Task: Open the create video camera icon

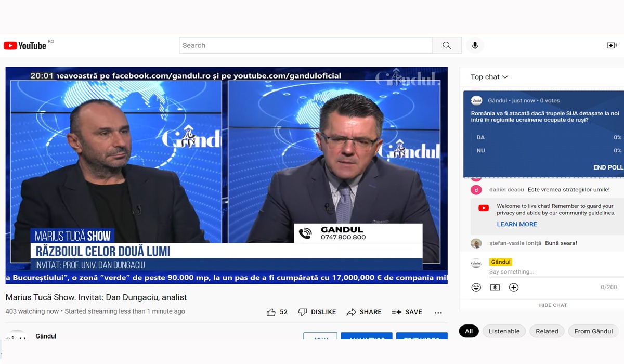Action: pos(612,45)
